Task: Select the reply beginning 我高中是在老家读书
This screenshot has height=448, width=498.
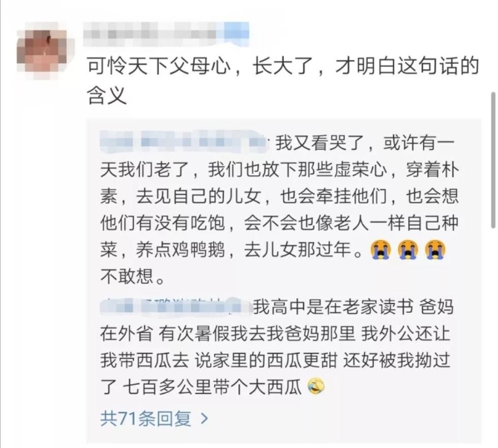Action: [x=277, y=347]
